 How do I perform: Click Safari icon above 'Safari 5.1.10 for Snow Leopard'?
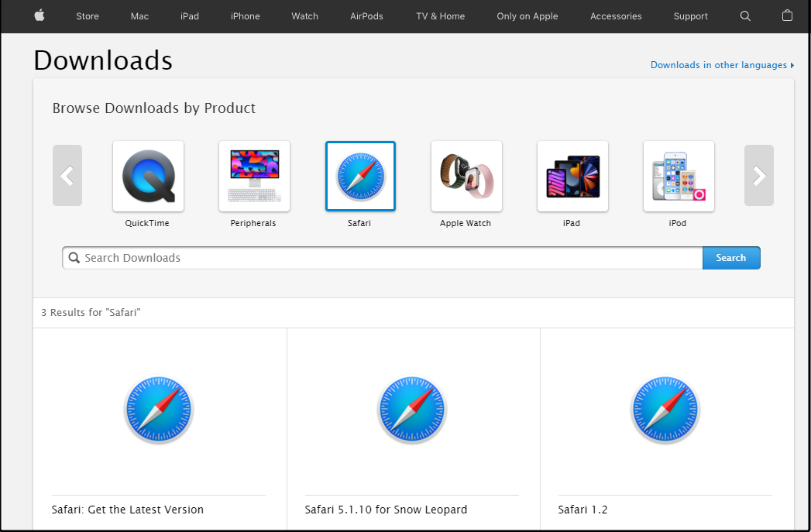412,409
